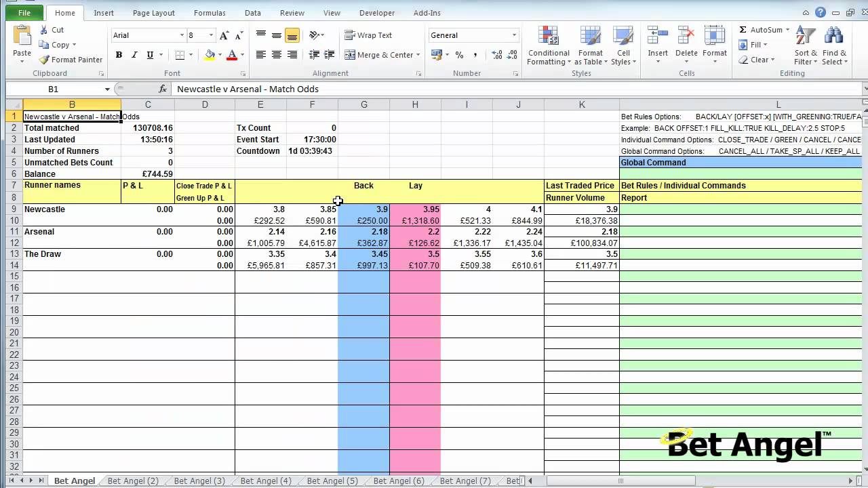Open Find & Select binoculars
The width and height of the screenshot is (868, 488).
coord(834,45)
